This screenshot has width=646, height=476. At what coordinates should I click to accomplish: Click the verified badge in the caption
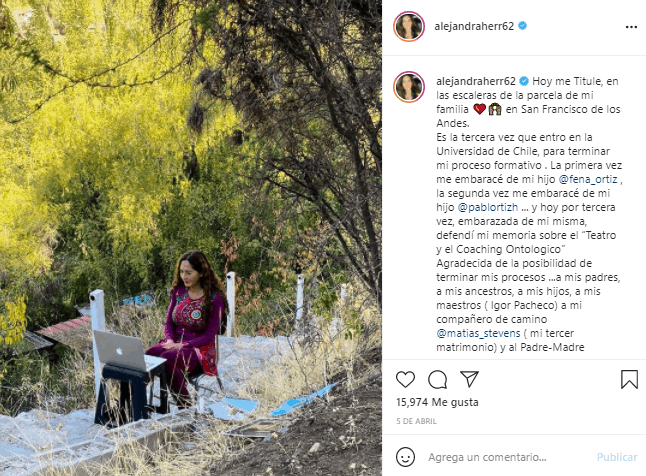524,81
